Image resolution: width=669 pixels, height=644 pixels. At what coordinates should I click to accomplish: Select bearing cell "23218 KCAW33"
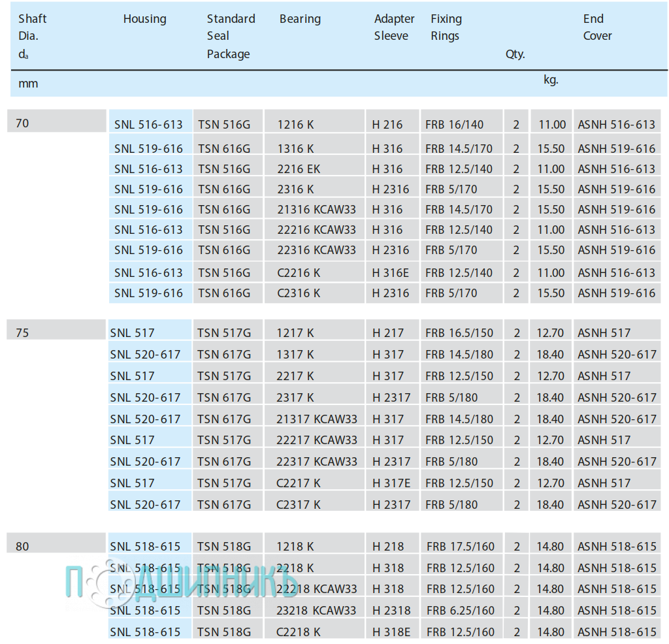click(x=315, y=607)
